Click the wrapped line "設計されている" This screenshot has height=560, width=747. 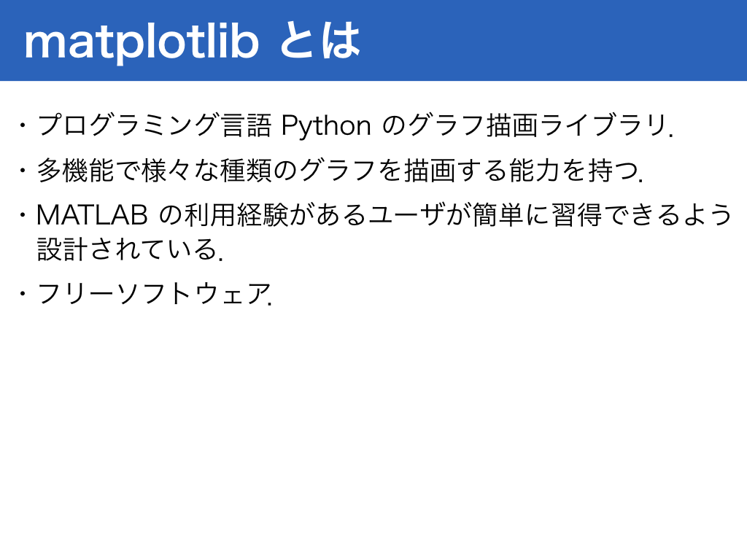pos(127,249)
